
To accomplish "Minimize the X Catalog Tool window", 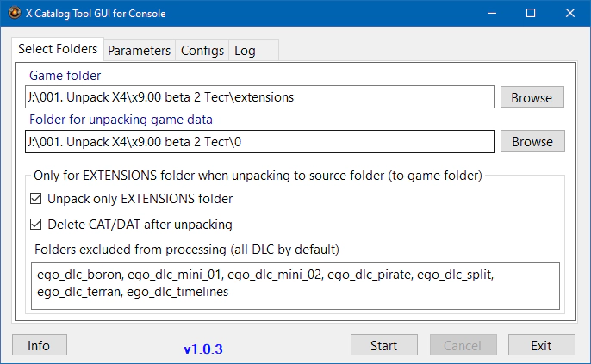I will pyautogui.click(x=490, y=14).
